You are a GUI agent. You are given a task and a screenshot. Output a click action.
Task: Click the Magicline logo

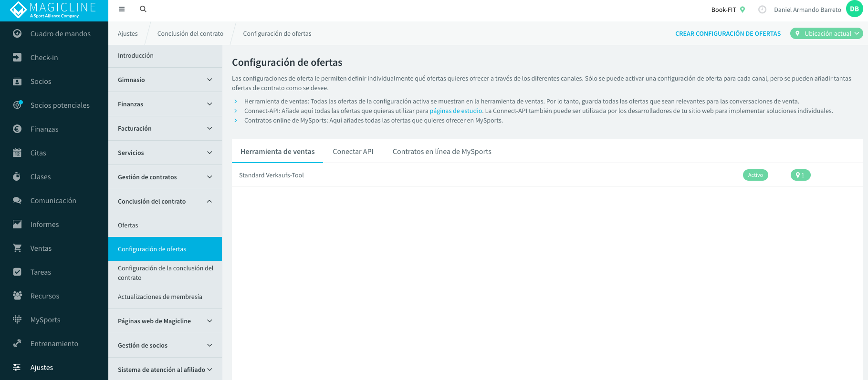click(53, 10)
